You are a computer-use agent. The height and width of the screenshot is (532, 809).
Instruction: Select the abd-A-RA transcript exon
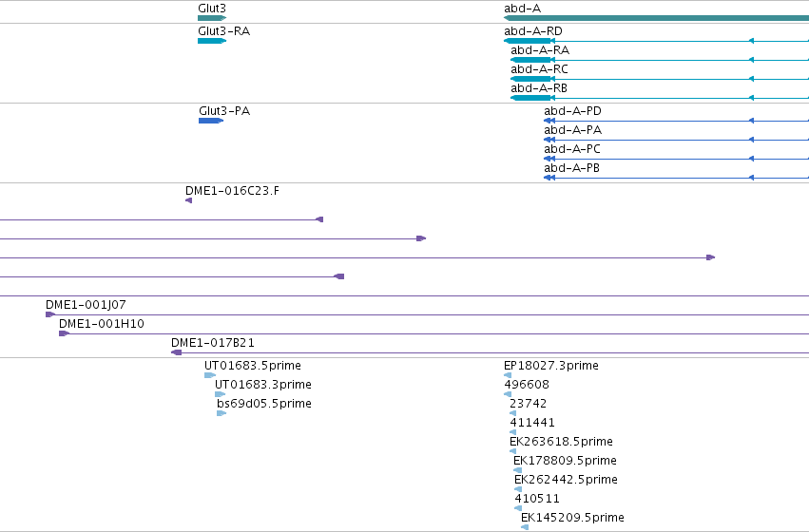(x=530, y=60)
